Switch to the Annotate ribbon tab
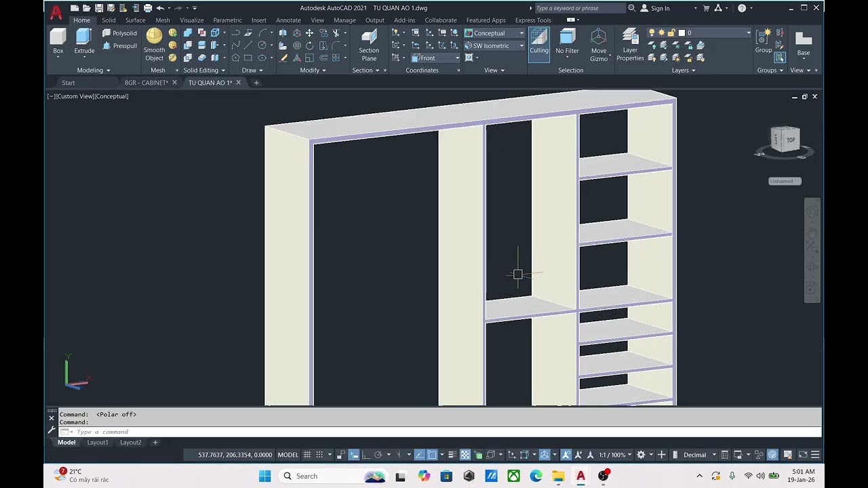This screenshot has width=868, height=488. pyautogui.click(x=288, y=20)
